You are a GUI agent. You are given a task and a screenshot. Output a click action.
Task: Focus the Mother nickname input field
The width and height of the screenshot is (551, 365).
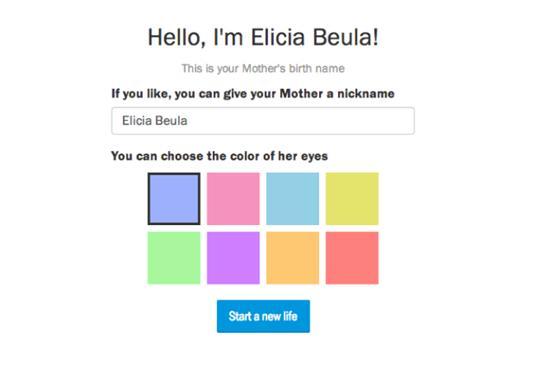click(263, 121)
